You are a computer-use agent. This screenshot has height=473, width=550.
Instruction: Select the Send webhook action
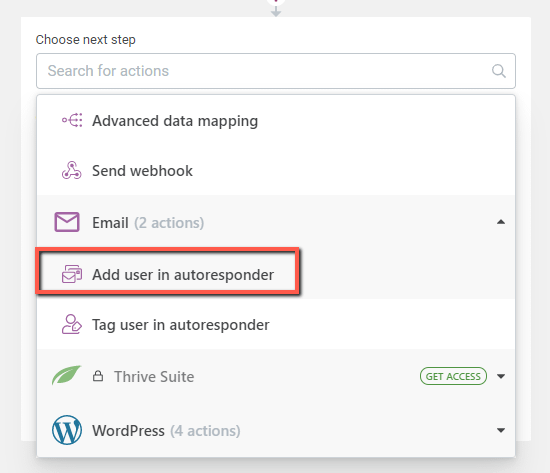[x=276, y=171]
